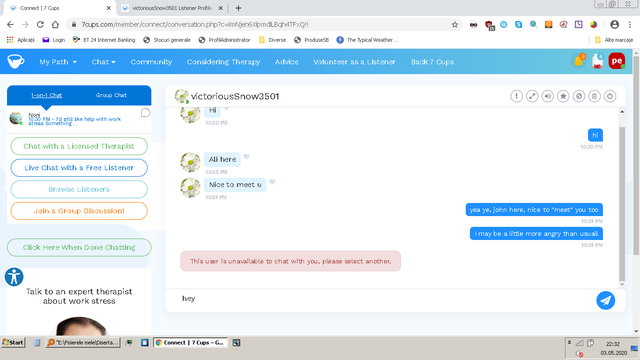Open the Chat dropdown menu
This screenshot has width=640, height=360.
pos(103,62)
